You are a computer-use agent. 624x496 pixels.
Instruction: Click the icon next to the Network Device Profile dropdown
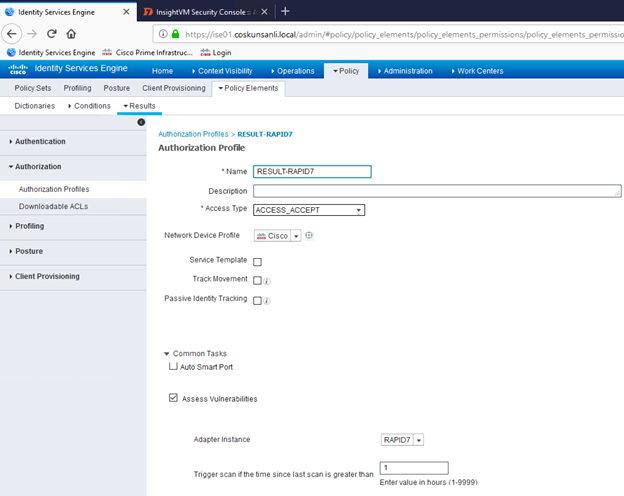coord(309,235)
